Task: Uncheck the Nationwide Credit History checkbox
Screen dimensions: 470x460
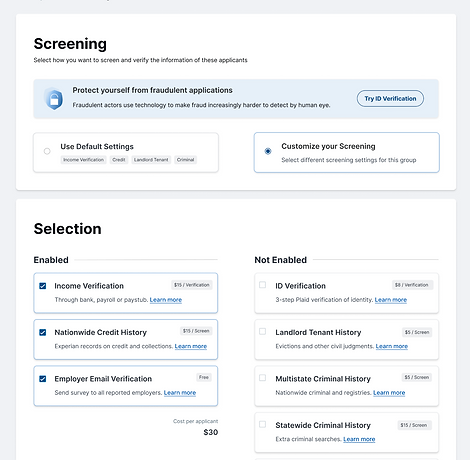Action: 43,332
